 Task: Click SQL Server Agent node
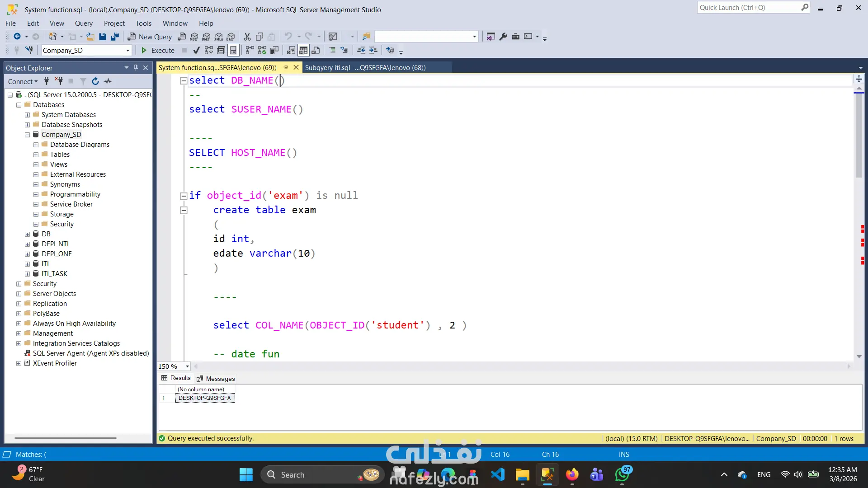click(x=90, y=353)
